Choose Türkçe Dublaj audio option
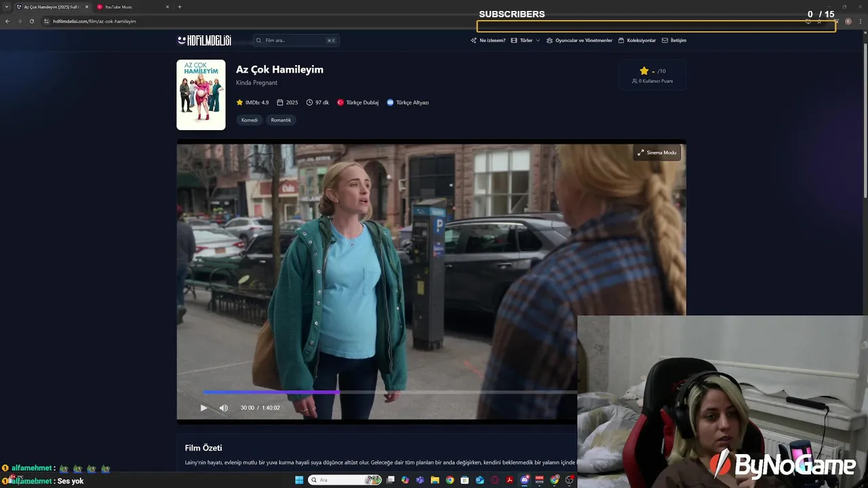868x488 pixels. tap(358, 102)
